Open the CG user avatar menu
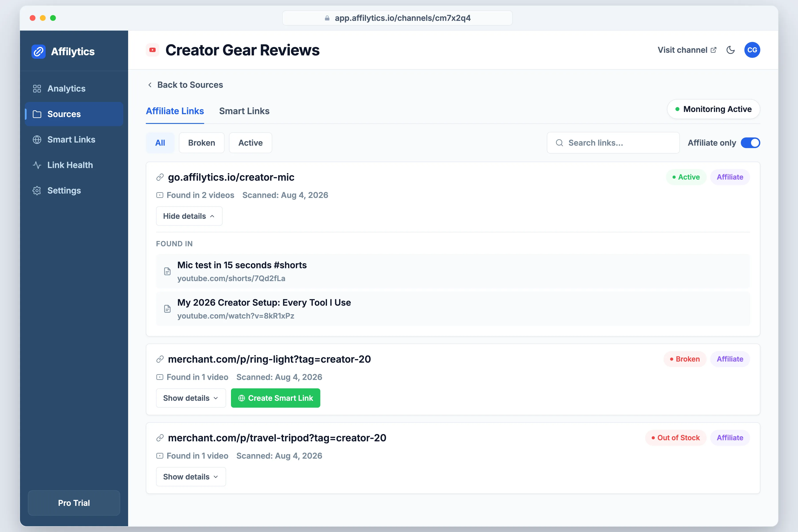This screenshot has width=798, height=532. coord(752,50)
